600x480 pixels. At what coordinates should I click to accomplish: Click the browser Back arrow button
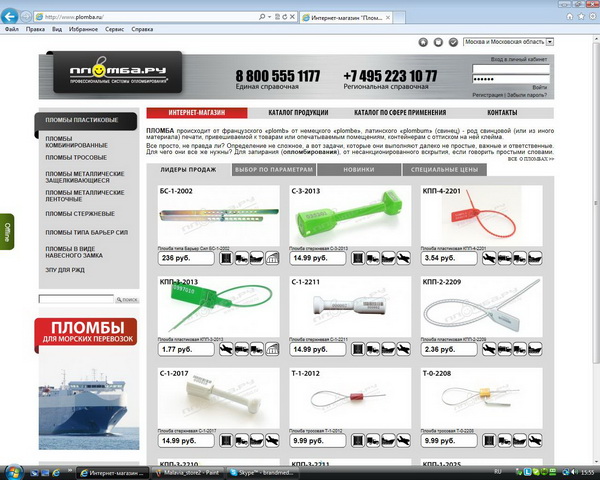pyautogui.click(x=10, y=16)
